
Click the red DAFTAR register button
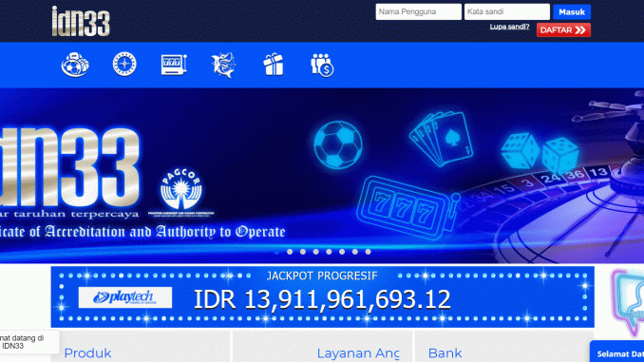pyautogui.click(x=563, y=30)
